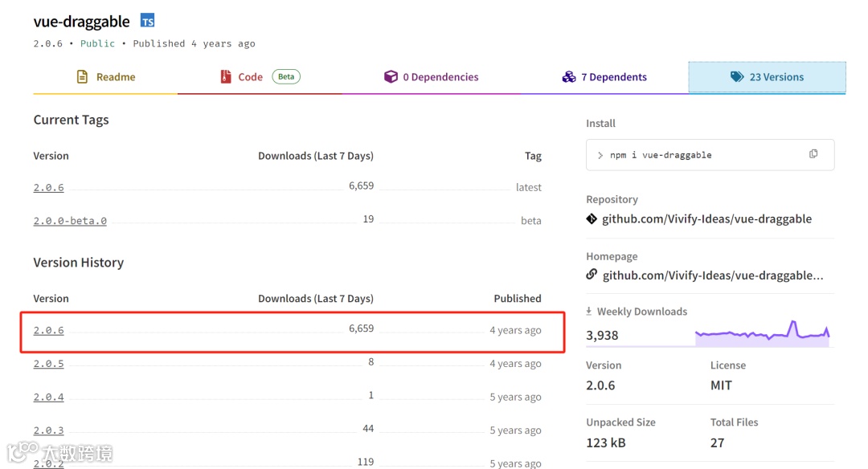The width and height of the screenshot is (868, 469).
Task: Click the MIT license value
Action: [x=721, y=385]
